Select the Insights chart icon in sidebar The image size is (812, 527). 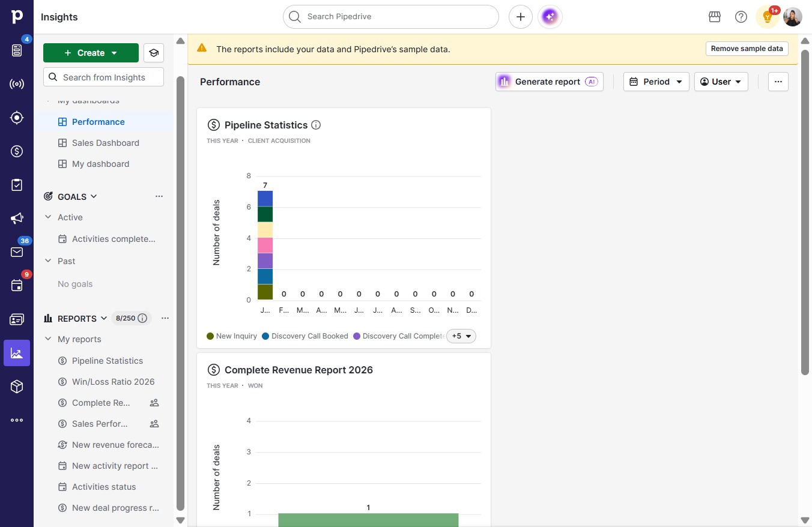tap(17, 353)
